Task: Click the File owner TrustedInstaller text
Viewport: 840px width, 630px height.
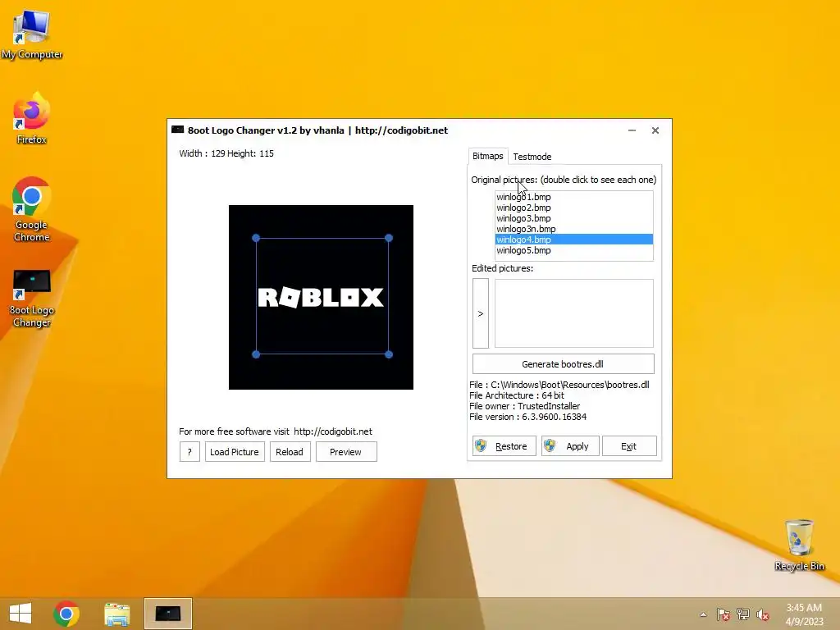Action: (x=524, y=406)
